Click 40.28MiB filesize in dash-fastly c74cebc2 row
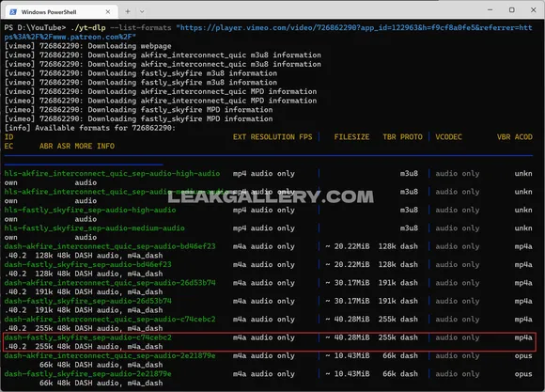545x392 pixels. [x=351, y=337]
